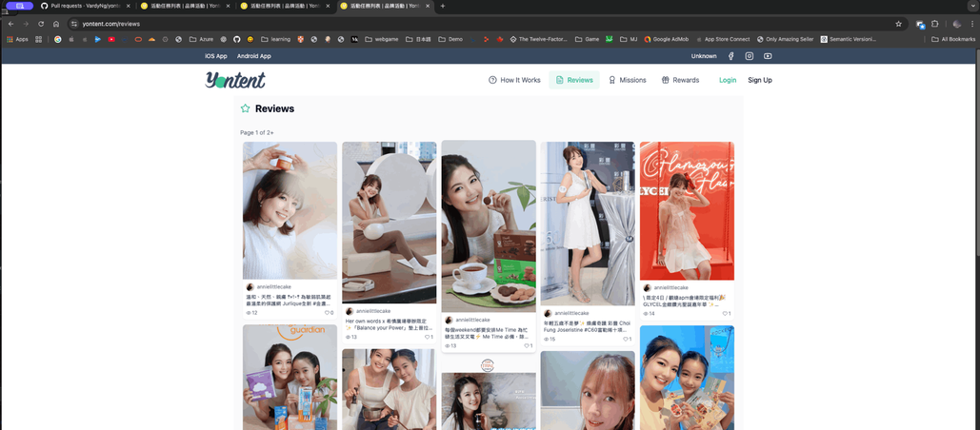Open the Facebook icon in top bar
This screenshot has height=430, width=980.
point(731,56)
